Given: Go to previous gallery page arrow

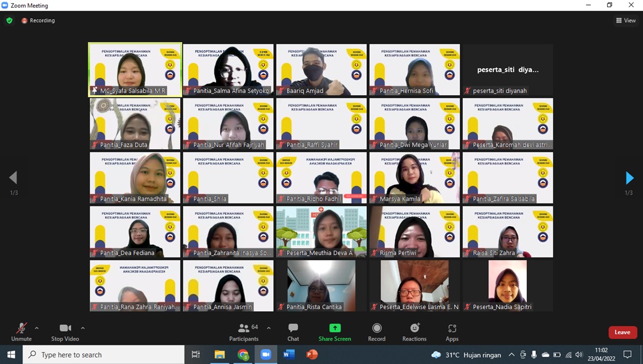Looking at the screenshot, I should coord(13,178).
